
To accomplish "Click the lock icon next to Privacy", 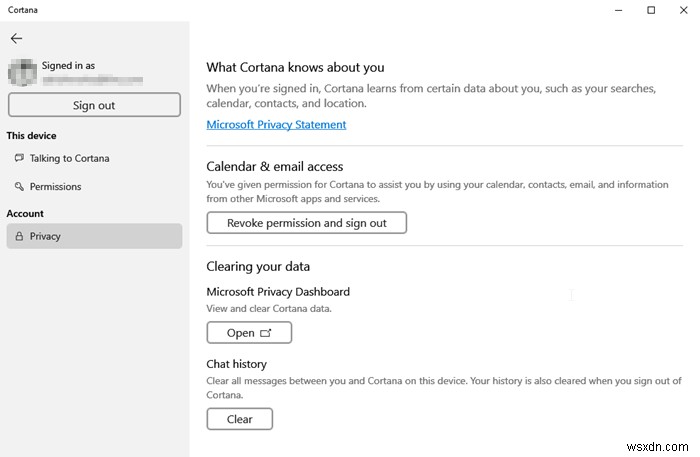I will (x=19, y=236).
